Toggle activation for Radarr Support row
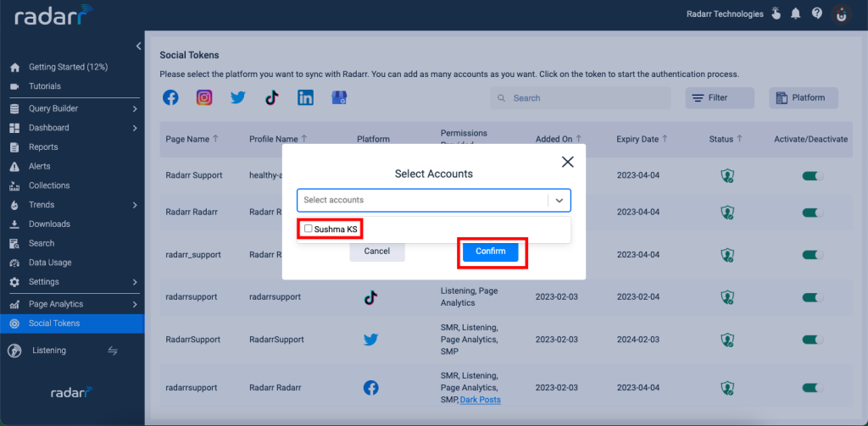The width and height of the screenshot is (868, 426). [813, 176]
